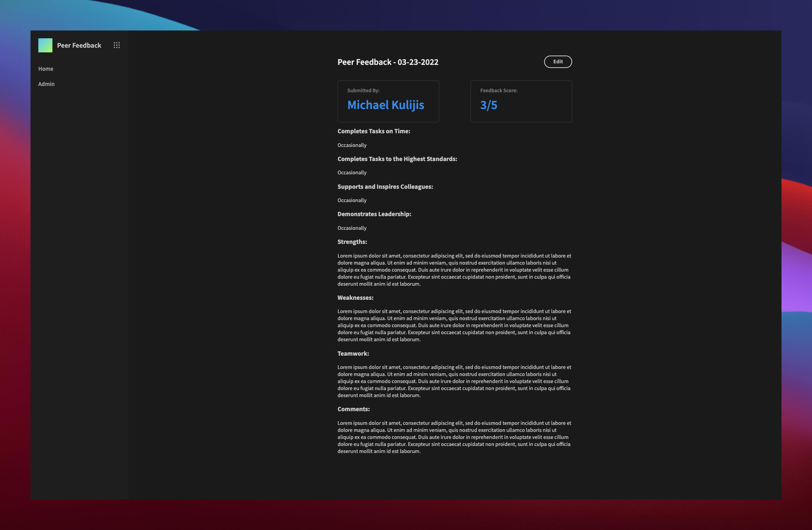Click the Occasionally rating under Demonstrates Leadership

[x=352, y=228]
